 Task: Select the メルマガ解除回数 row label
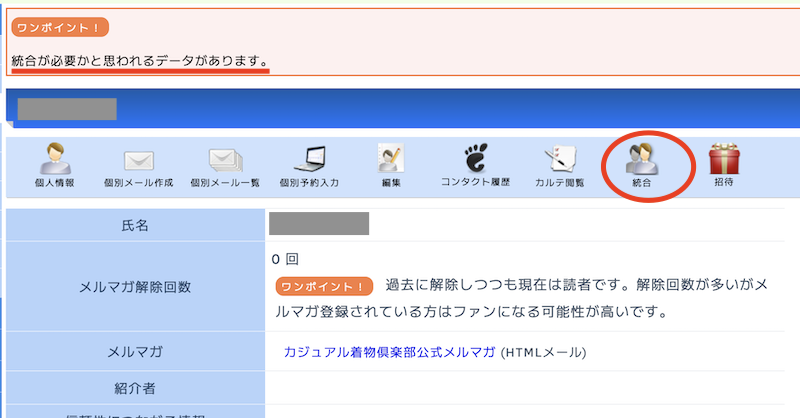[x=135, y=287]
